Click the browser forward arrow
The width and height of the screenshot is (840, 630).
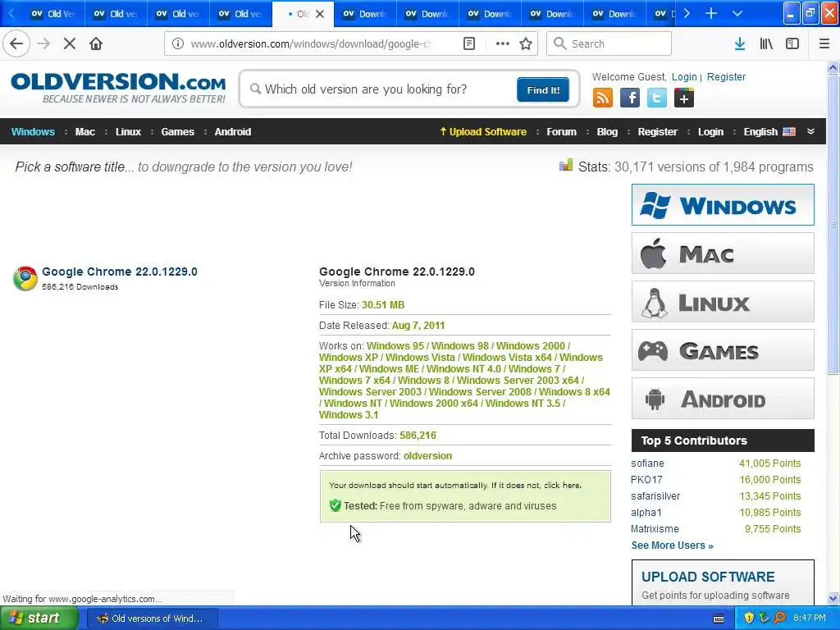43,43
